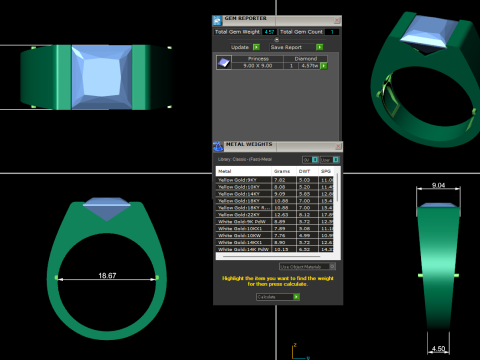Toggle the Use Object Materials checkbox

coord(332,266)
